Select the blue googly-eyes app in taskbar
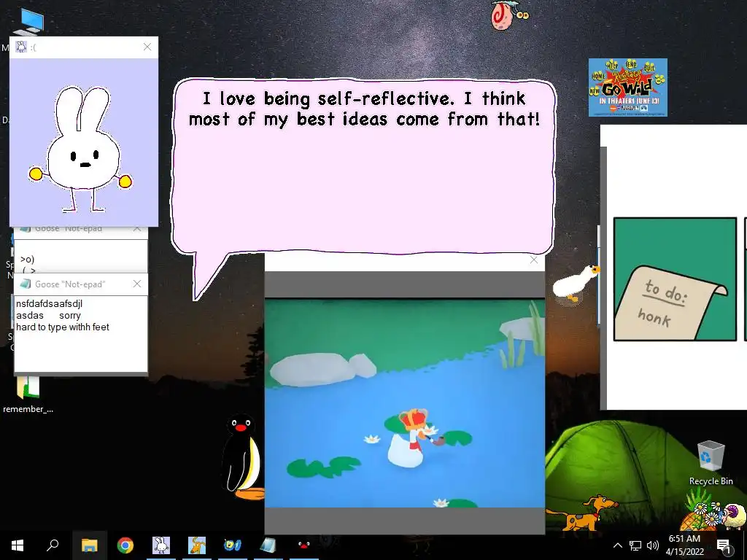Image resolution: width=747 pixels, height=560 pixels. tap(233, 545)
